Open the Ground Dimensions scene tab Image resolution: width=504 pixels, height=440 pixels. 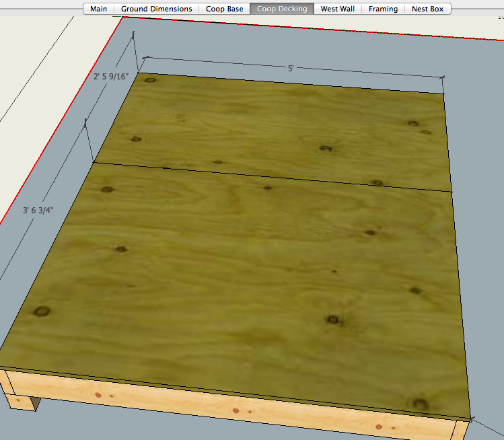pyautogui.click(x=156, y=9)
